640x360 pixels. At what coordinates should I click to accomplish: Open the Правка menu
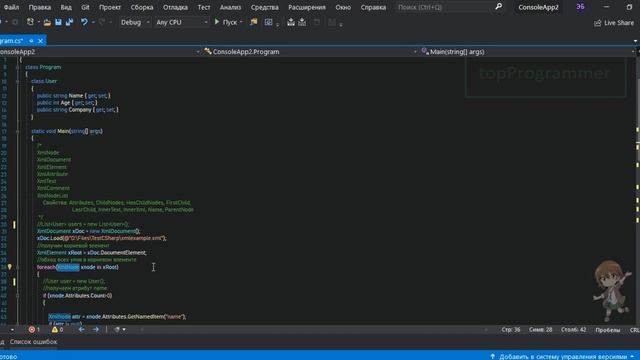pos(40,7)
